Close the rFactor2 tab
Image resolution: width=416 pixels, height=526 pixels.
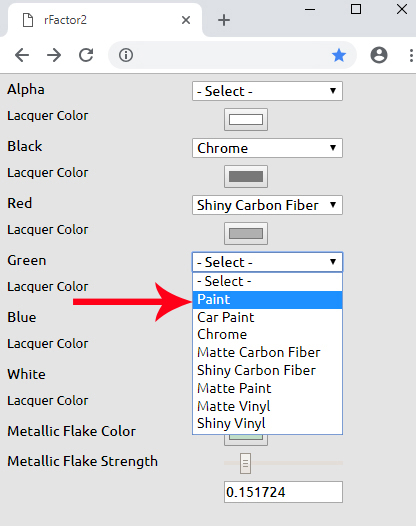click(186, 20)
